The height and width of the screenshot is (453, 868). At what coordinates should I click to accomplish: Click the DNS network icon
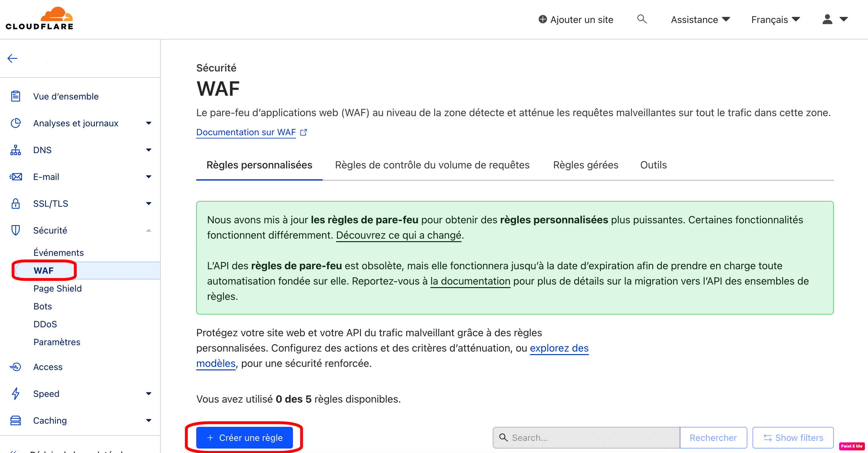pyautogui.click(x=16, y=150)
